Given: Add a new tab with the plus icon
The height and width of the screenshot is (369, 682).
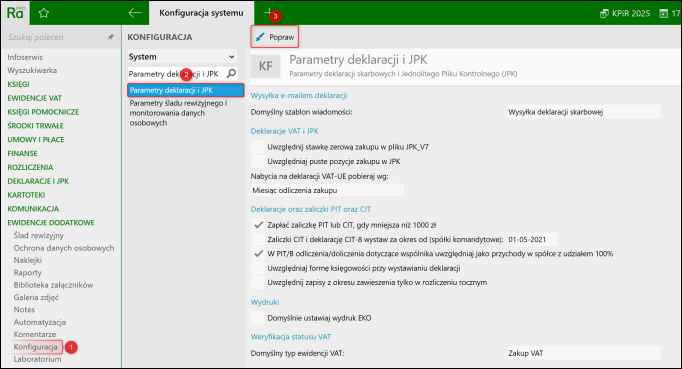Looking at the screenshot, I should (x=268, y=12).
